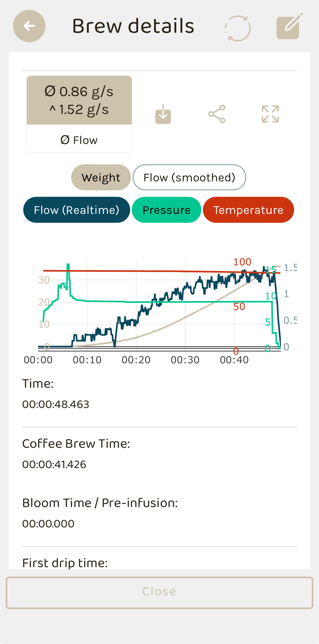Expand the graph to fullscreen
Image resolution: width=319 pixels, height=644 pixels.
[270, 114]
